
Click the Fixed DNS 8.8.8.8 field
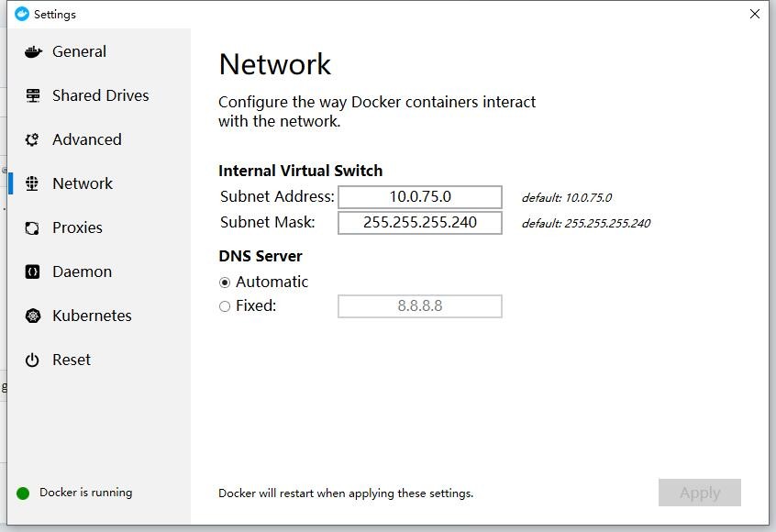coord(420,306)
